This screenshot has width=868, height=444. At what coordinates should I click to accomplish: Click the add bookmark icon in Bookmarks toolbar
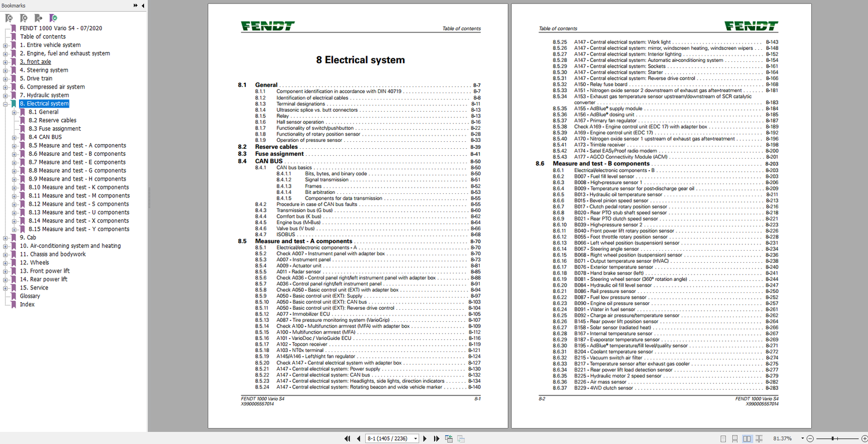point(24,19)
